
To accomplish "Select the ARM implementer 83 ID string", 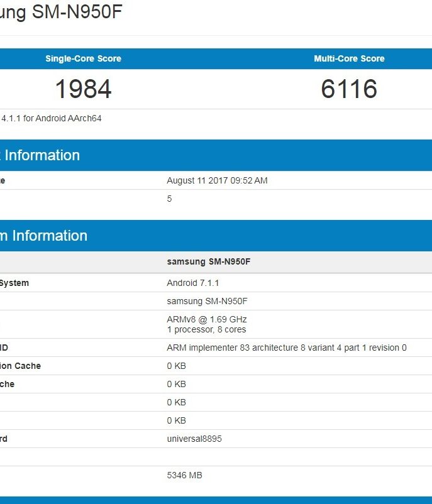I will (286, 348).
